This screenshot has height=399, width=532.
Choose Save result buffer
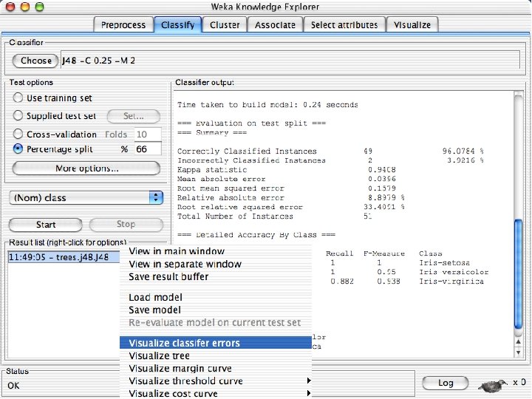(x=216, y=276)
